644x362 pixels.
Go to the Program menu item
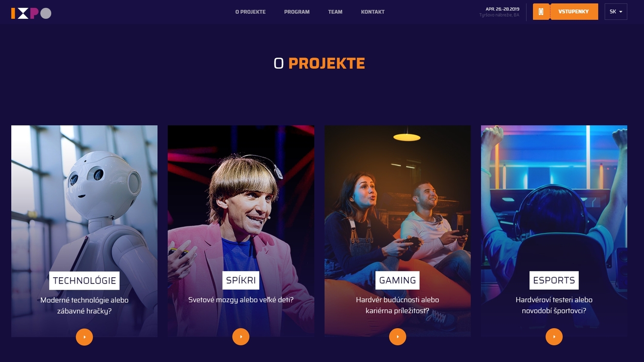click(x=297, y=12)
